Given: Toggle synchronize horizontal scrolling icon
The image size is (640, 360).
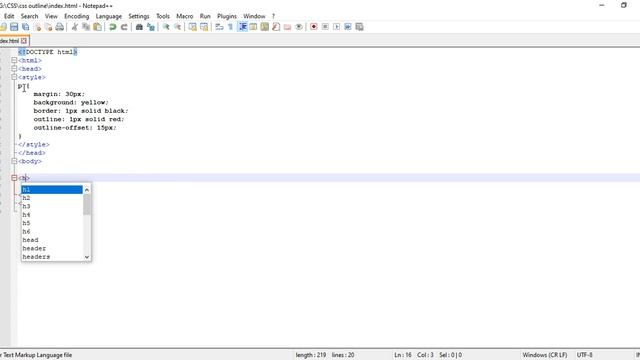Looking at the screenshot, I should click(204, 27).
